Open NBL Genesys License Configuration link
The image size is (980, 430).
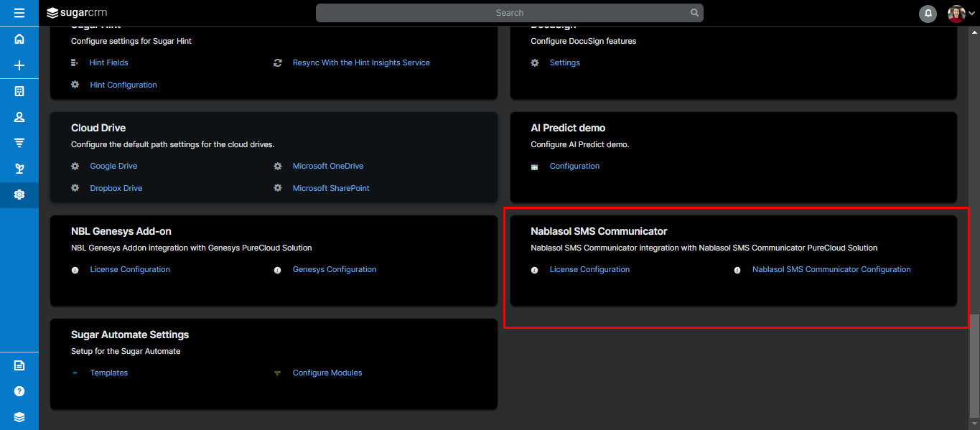[130, 269]
